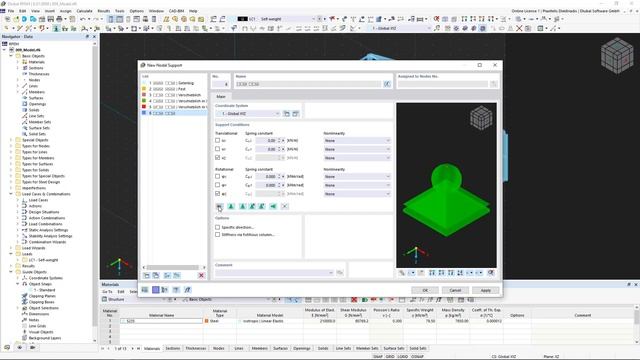Viewport: 640px width, 360px height.
Task: Click the blue square icon in dialog bottom bar
Action: [156, 290]
